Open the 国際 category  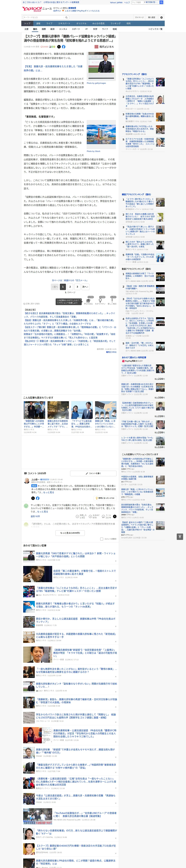[44, 29]
